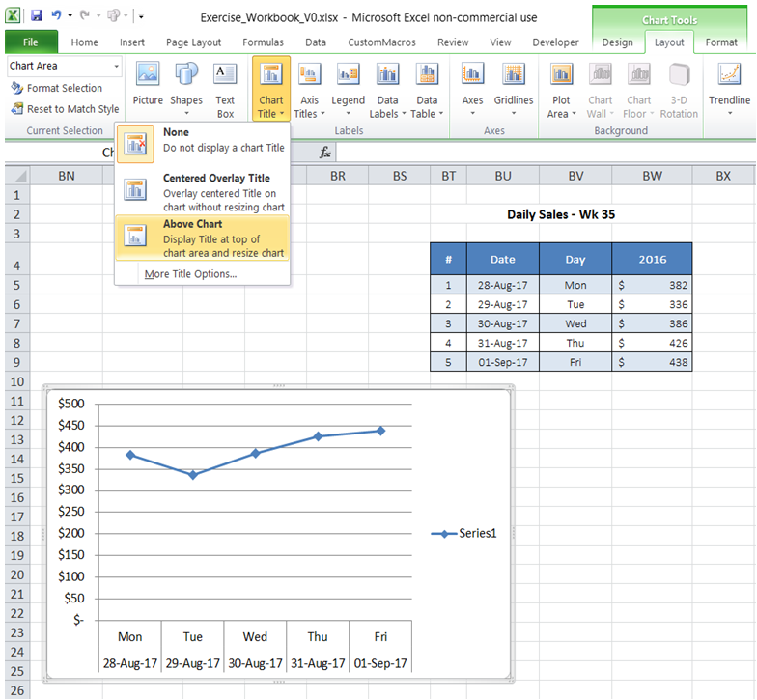Insert a Text Box

coord(225,85)
